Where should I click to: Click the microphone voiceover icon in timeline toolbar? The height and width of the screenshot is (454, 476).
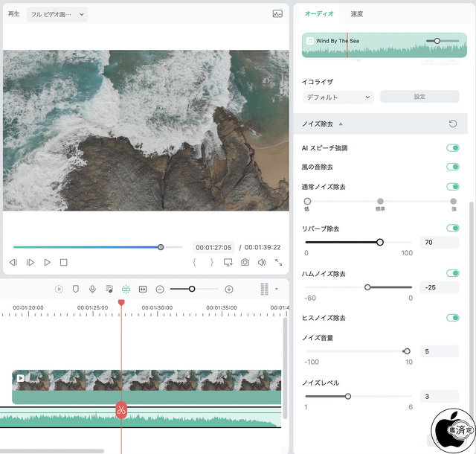click(92, 289)
